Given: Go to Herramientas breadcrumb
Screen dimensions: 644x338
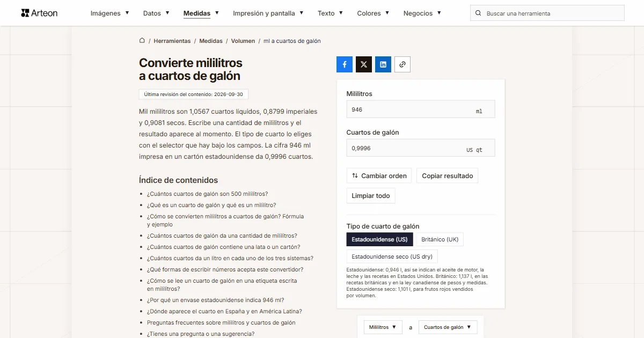Looking at the screenshot, I should point(172,41).
